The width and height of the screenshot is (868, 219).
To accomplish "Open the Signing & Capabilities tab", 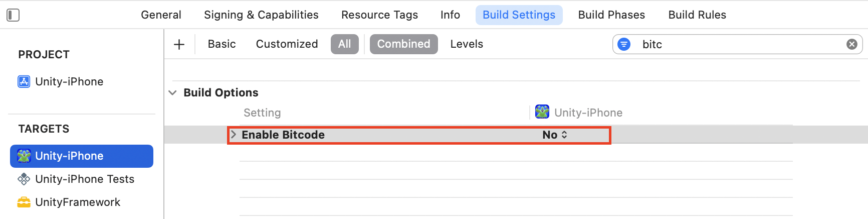I will 261,15.
